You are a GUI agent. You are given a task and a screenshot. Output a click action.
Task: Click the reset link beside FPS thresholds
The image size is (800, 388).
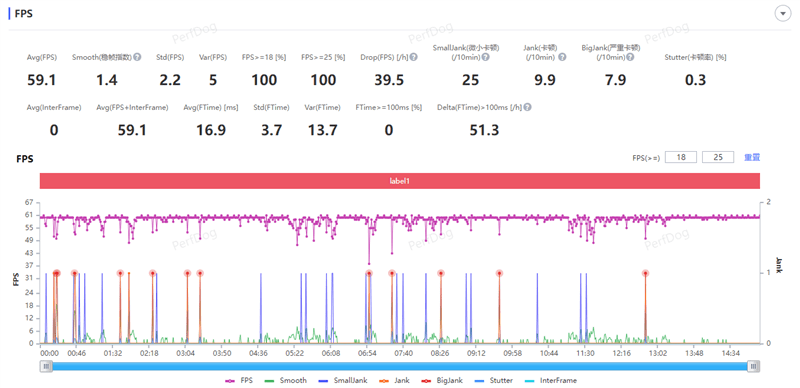click(x=752, y=157)
